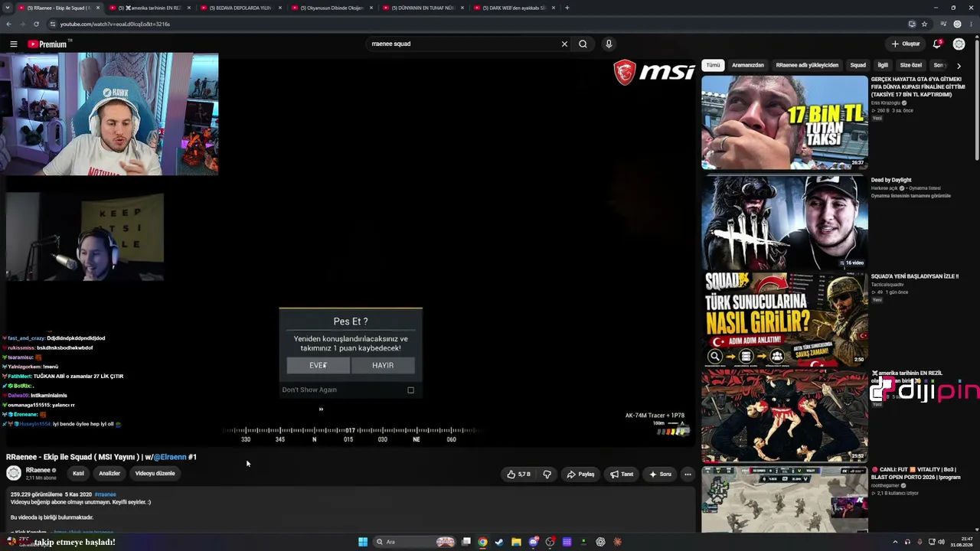Open the @Elraenn mention link
Image resolution: width=980 pixels, height=551 pixels.
pyautogui.click(x=170, y=457)
